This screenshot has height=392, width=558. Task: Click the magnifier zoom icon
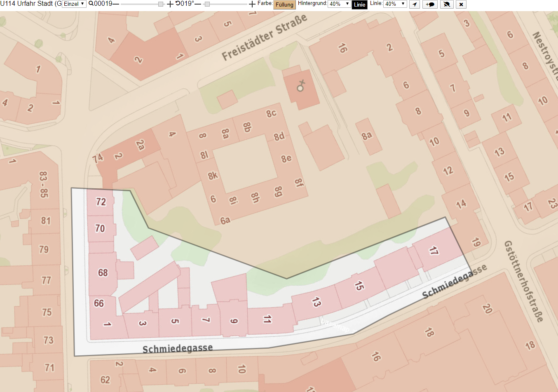click(x=91, y=4)
